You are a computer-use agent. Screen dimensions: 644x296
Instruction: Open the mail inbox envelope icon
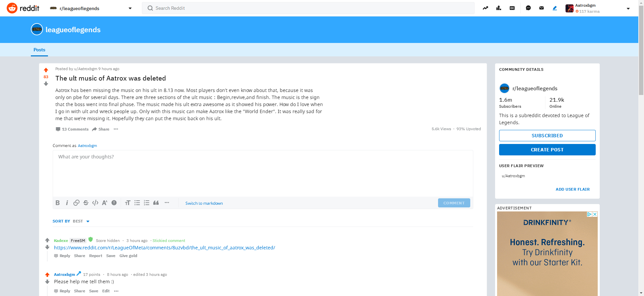click(541, 8)
